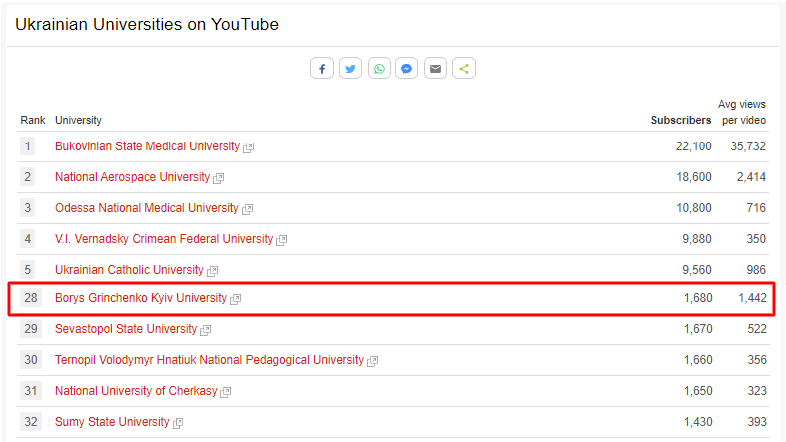The width and height of the screenshot is (786, 442).
Task: Open external link icon beside Odessa National Medical University
Action: pyautogui.click(x=247, y=209)
